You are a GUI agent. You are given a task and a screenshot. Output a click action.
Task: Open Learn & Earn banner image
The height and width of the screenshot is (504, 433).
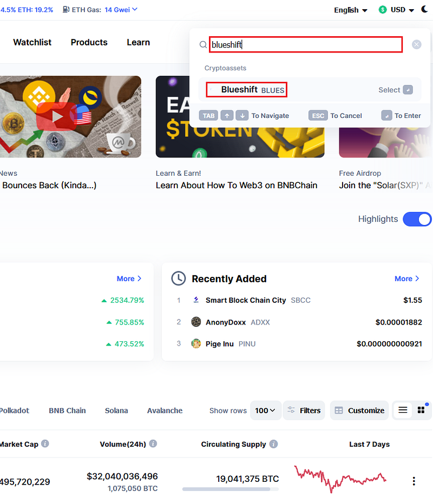240,117
